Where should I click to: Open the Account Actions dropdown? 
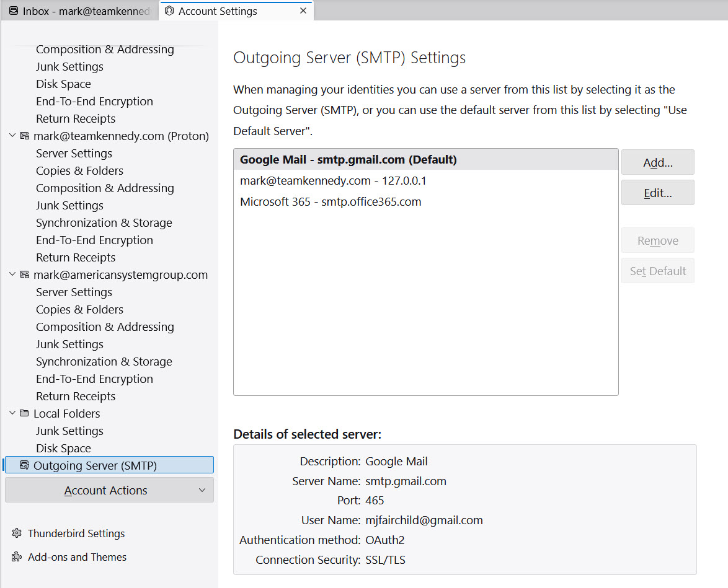tap(109, 490)
